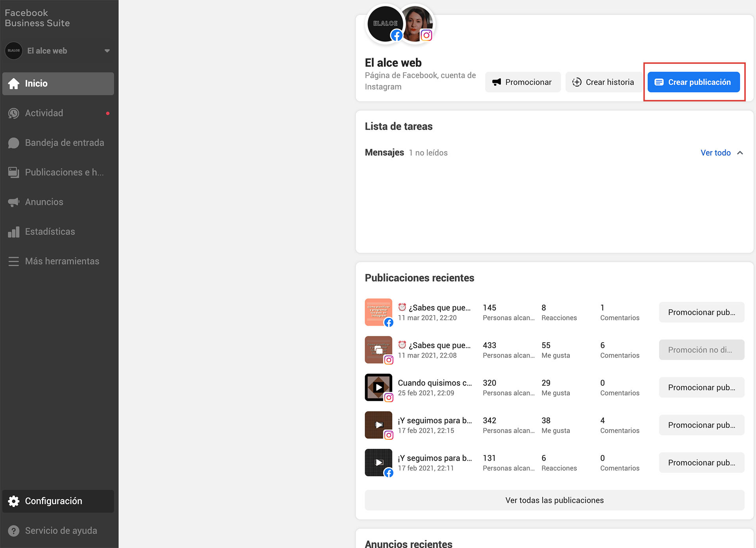Open thumbnail of 17 feb 22:15 video
756x548 pixels.
[378, 425]
